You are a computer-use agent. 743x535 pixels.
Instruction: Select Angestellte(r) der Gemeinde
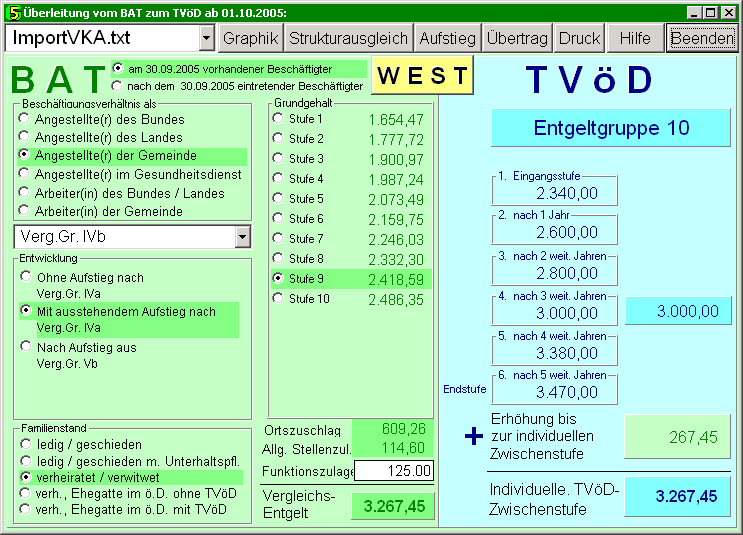pos(132,155)
